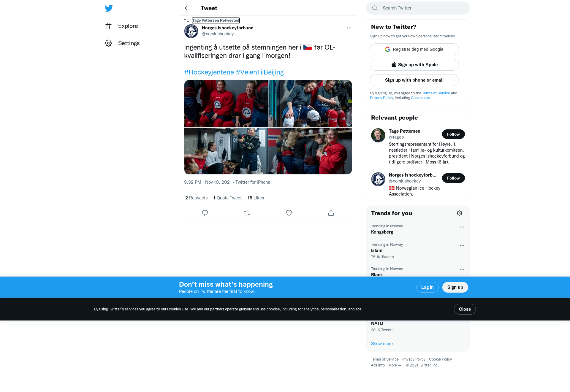This screenshot has width=570, height=392.
Task: Expand options for the Kongsberg trend
Action: 462,227
